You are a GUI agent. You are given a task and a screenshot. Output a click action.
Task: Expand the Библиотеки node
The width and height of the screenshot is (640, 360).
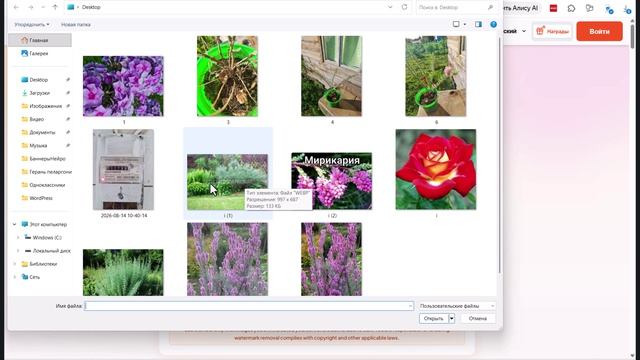pos(15,264)
